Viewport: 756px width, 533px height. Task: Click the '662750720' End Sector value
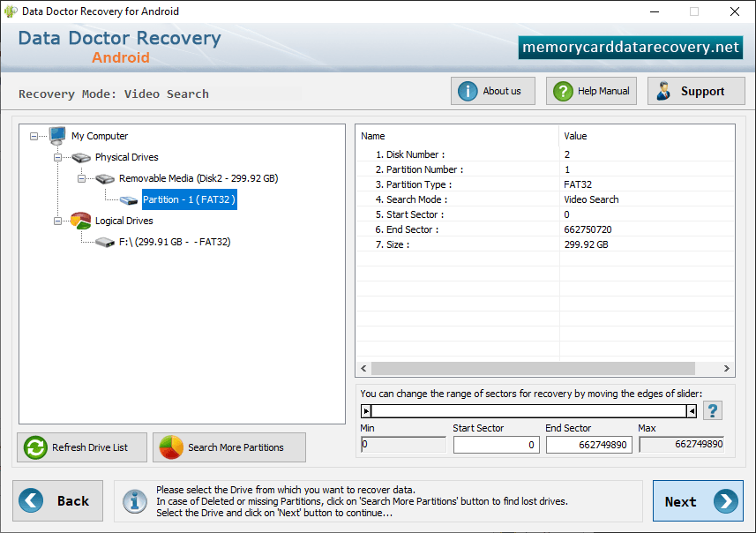pyautogui.click(x=588, y=229)
